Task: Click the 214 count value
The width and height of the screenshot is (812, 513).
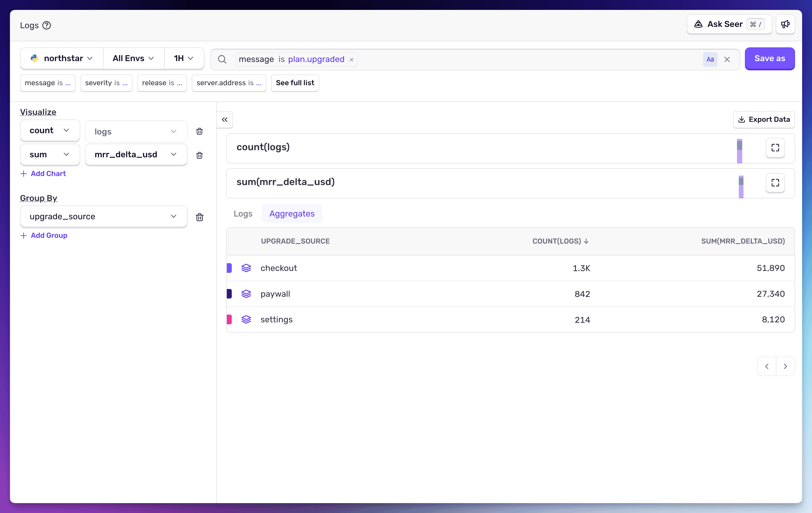Action: tap(582, 320)
